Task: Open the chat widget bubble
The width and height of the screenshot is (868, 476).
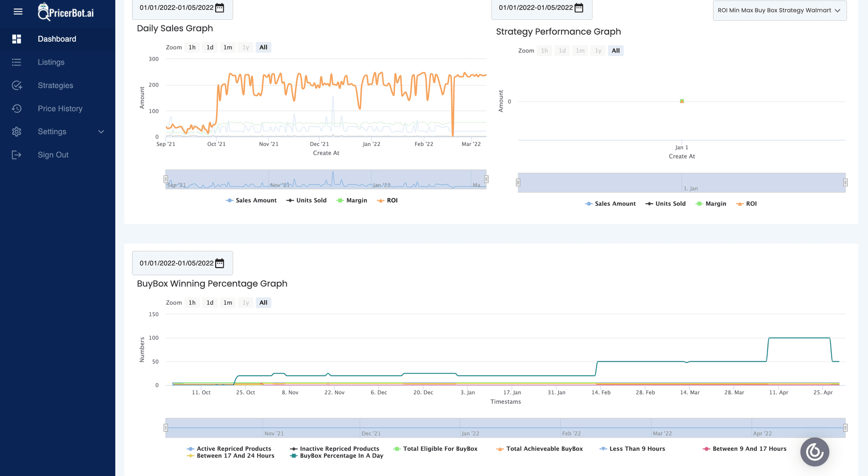Action: (x=814, y=452)
